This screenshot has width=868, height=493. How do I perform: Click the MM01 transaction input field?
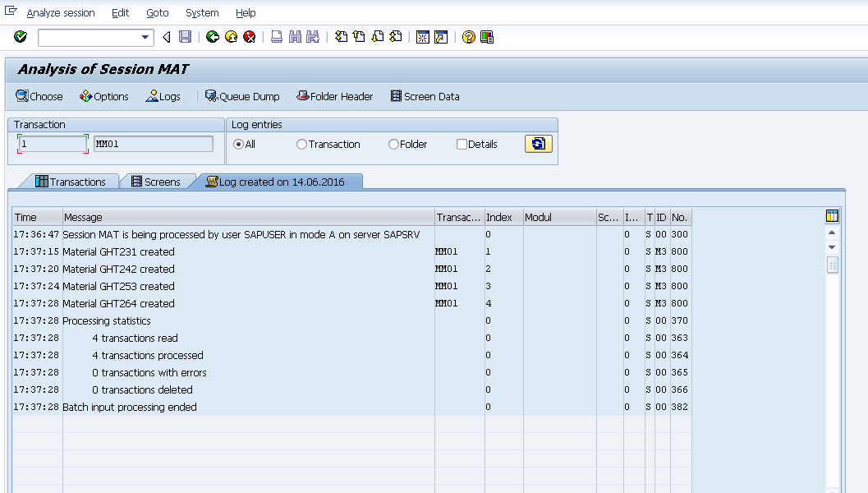click(x=152, y=143)
